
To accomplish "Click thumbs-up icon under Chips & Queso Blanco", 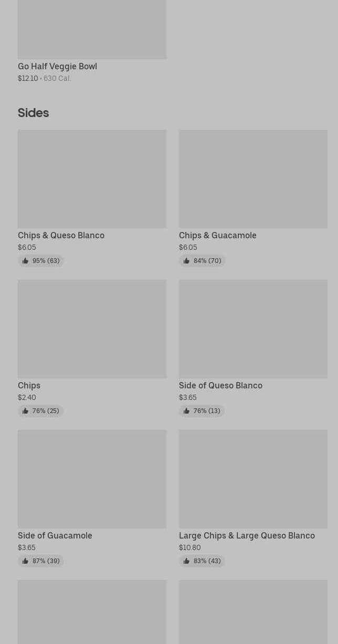I will point(25,261).
